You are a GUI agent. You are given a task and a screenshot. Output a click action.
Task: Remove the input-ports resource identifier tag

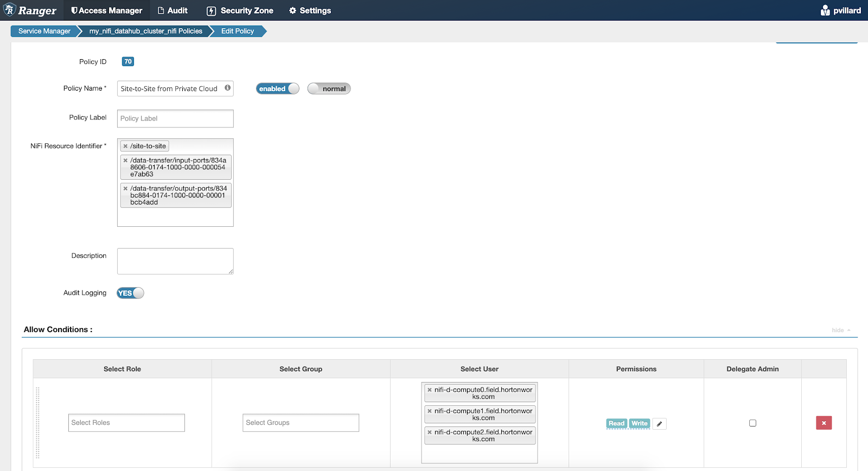125,161
